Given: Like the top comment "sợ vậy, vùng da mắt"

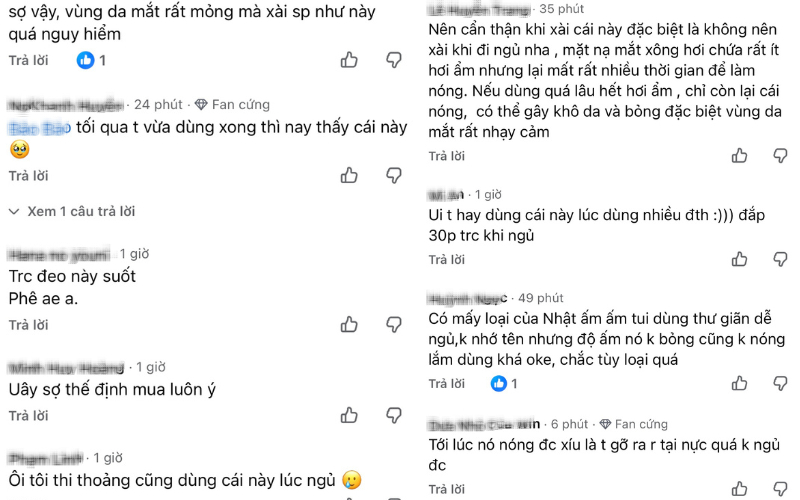Looking at the screenshot, I should tap(349, 60).
